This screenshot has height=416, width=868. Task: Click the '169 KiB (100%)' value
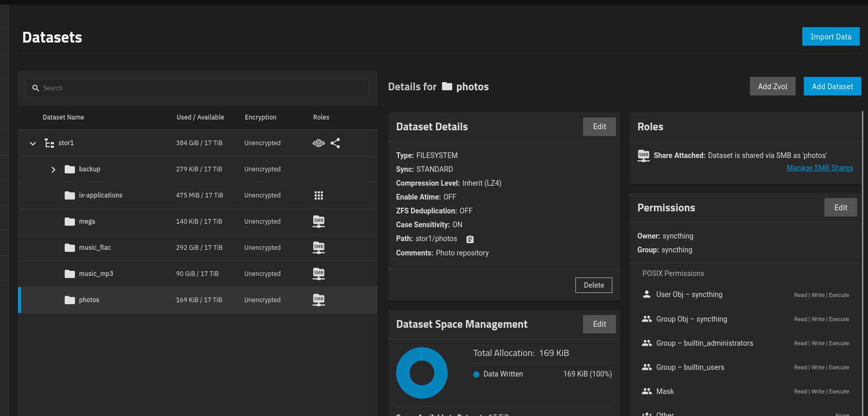click(x=587, y=374)
